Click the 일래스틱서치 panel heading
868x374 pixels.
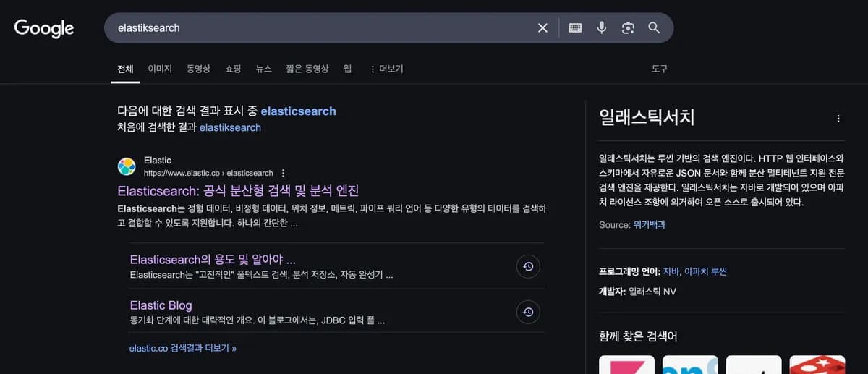point(647,117)
